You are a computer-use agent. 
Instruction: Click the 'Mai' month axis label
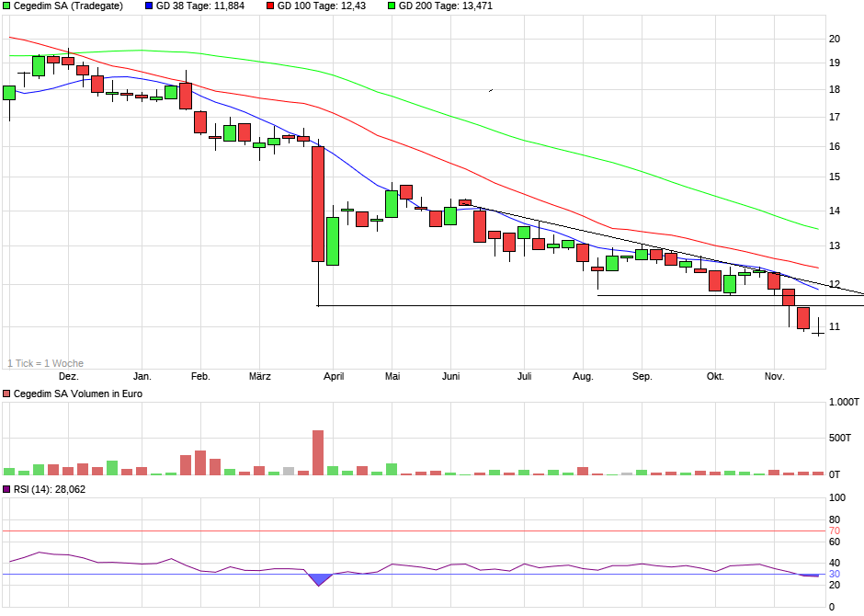point(392,376)
